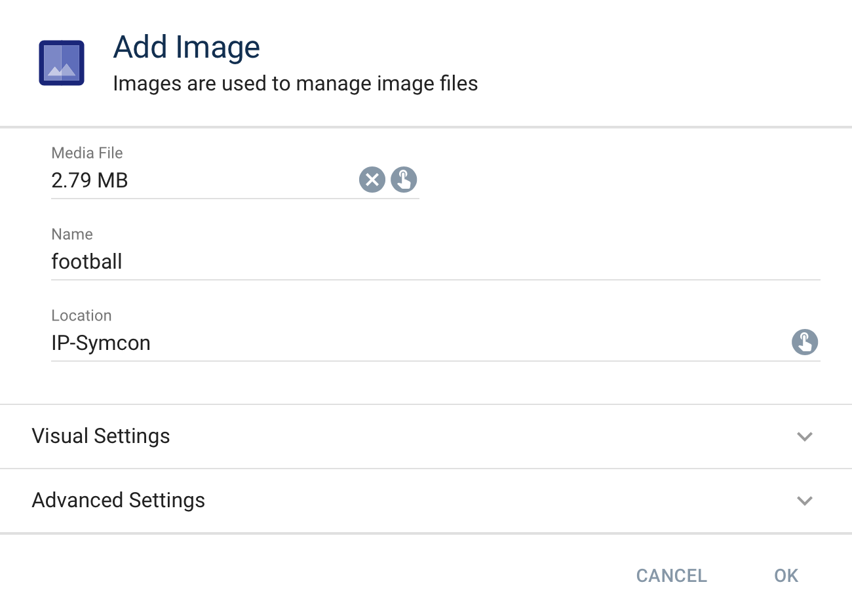Click the image thumbnail in the dialog header

[x=61, y=62]
